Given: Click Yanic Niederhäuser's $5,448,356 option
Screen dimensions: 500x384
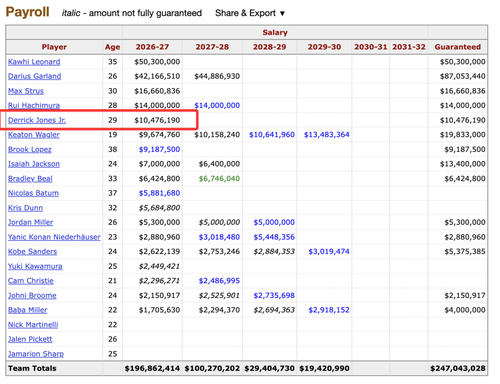Looking at the screenshot, I should 274,237.
